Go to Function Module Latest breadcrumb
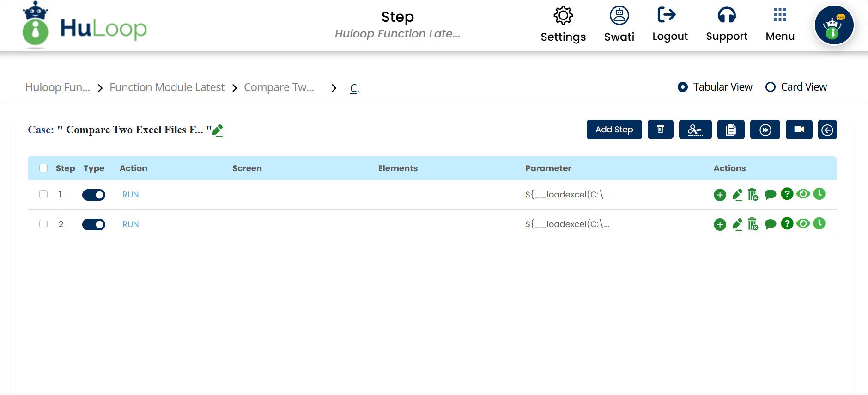This screenshot has height=395, width=868. tap(167, 87)
